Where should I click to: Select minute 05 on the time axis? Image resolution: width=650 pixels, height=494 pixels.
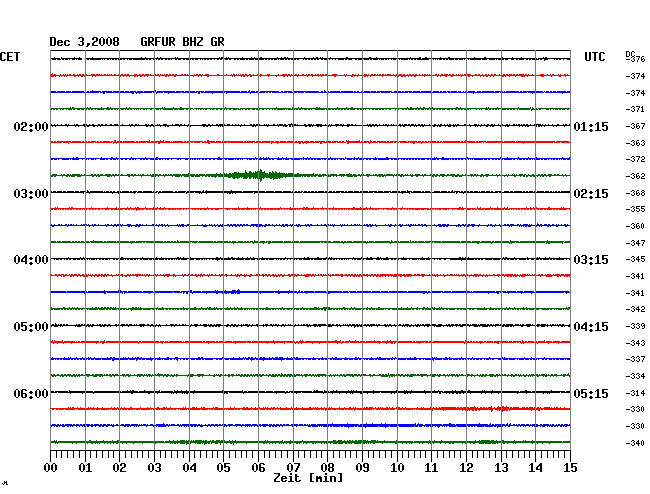tap(223, 468)
